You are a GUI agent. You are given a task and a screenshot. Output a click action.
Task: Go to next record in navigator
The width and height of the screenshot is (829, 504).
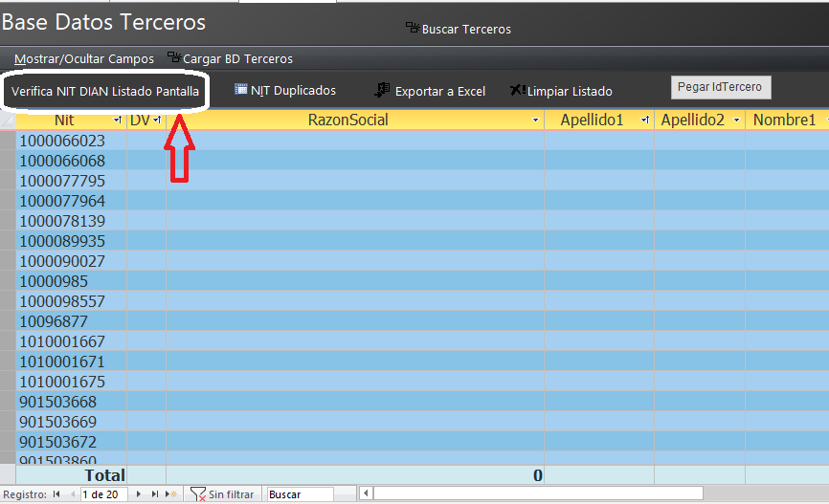click(140, 494)
